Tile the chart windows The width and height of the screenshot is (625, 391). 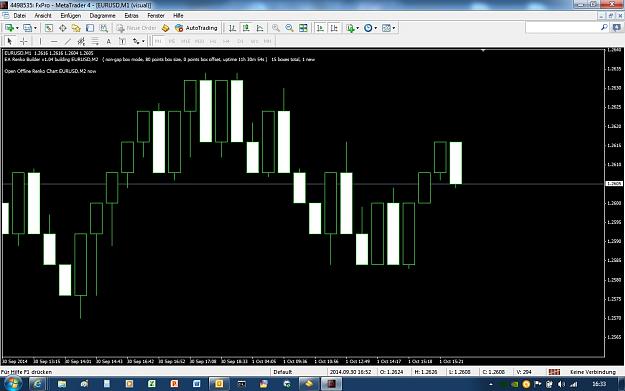point(303,28)
